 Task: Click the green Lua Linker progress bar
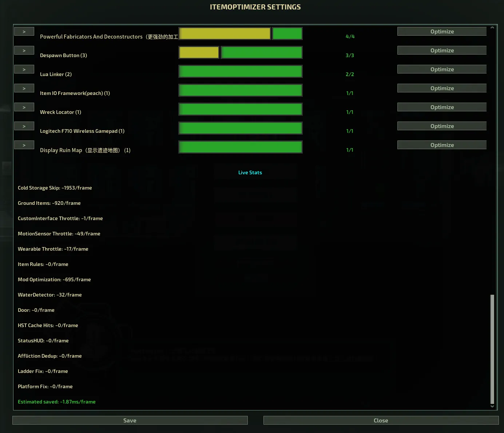click(240, 71)
